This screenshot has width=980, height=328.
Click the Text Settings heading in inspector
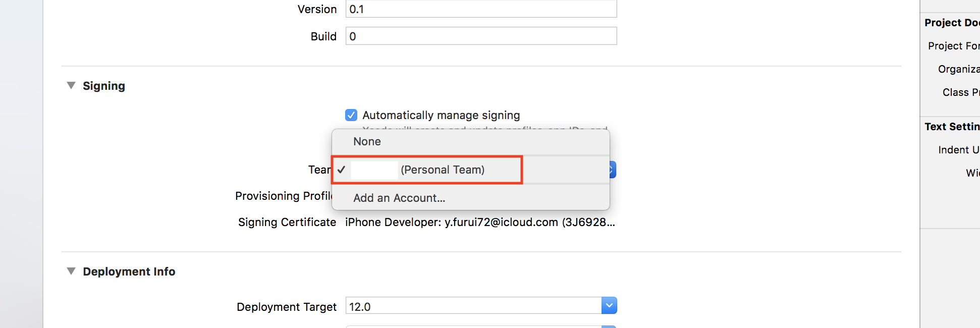[x=951, y=127]
